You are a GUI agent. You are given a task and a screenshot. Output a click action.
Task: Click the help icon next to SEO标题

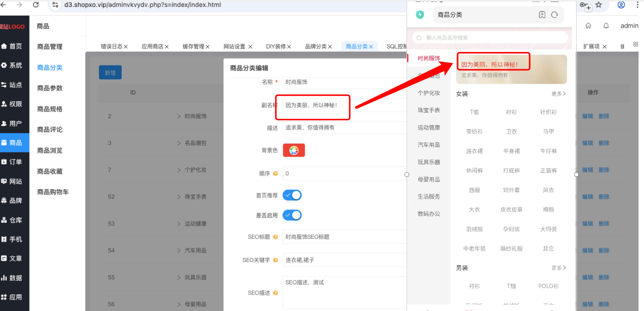point(276,237)
